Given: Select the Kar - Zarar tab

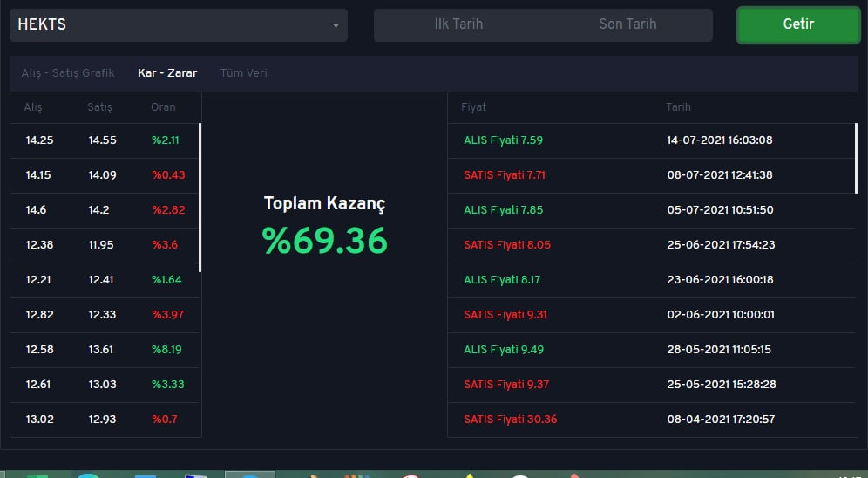Looking at the screenshot, I should click(x=167, y=73).
